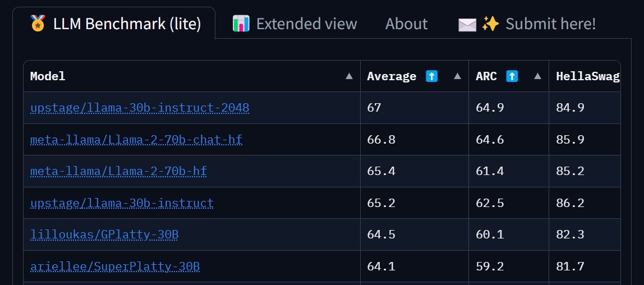644x285 pixels.
Task: Click the envelope icon beside Submit here!
Action: [467, 24]
